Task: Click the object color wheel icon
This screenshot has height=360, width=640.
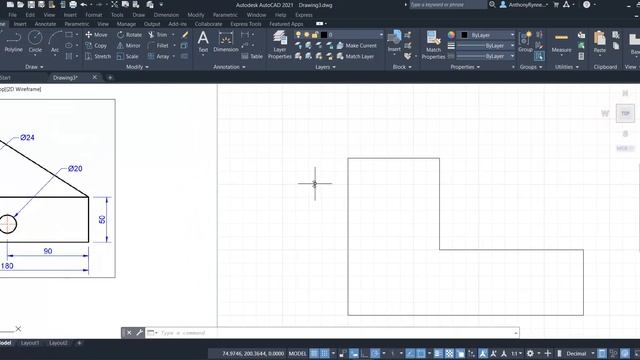Action: pyautogui.click(x=451, y=35)
